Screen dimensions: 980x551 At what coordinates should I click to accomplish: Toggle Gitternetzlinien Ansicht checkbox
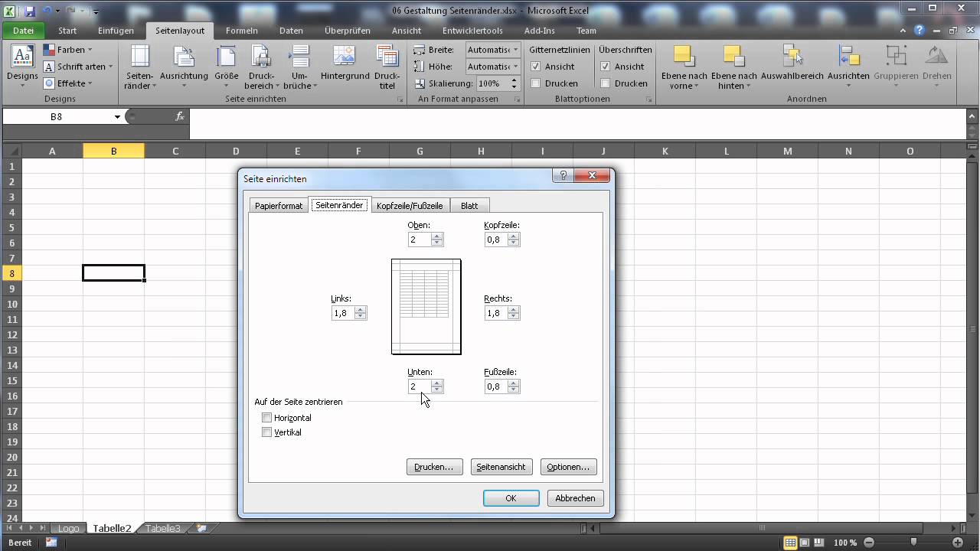536,67
